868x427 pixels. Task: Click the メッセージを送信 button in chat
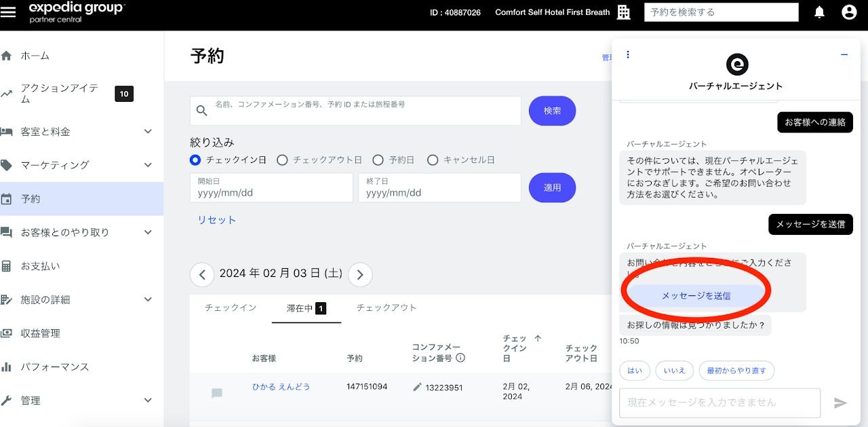[696, 296]
